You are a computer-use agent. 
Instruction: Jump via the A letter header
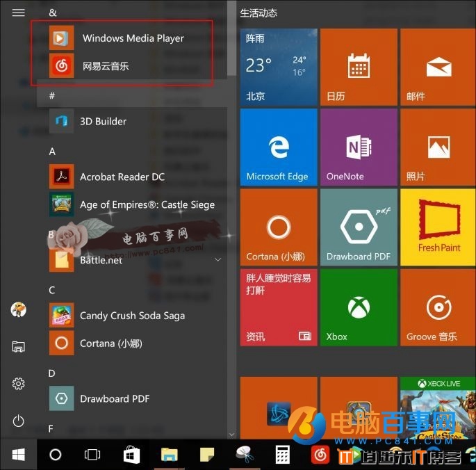click(x=52, y=152)
